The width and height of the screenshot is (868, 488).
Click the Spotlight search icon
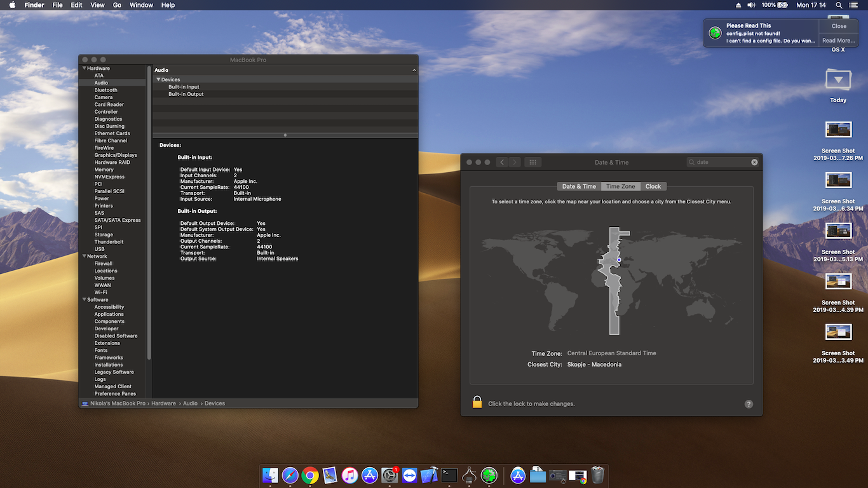838,4
